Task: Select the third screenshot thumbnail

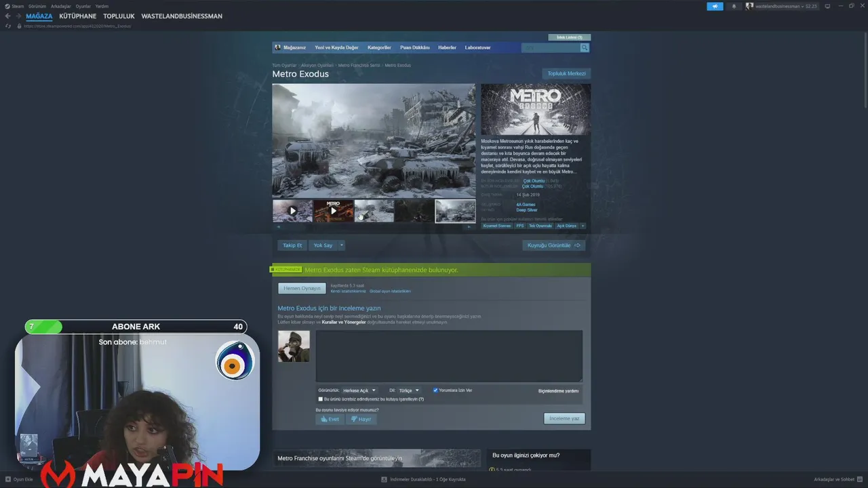Action: (374, 211)
